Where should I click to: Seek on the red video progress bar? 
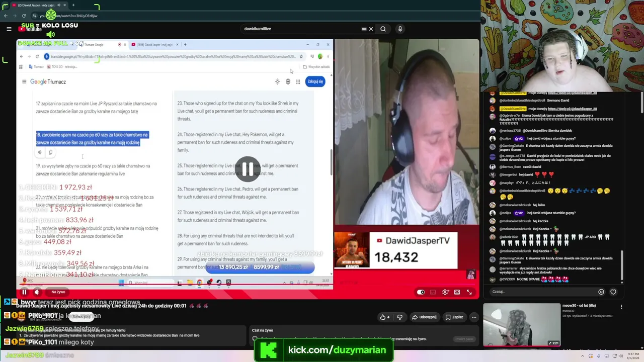pyautogui.click(x=248, y=285)
